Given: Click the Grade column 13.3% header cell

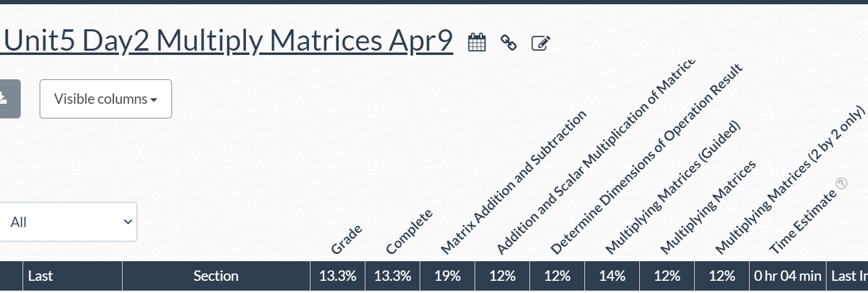Looking at the screenshot, I should point(337,276).
